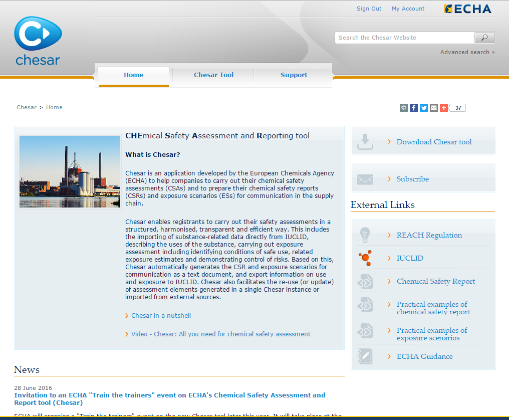The width and height of the screenshot is (509, 420).
Task: Open Practical examples of chemical safety report
Action: tap(433, 308)
